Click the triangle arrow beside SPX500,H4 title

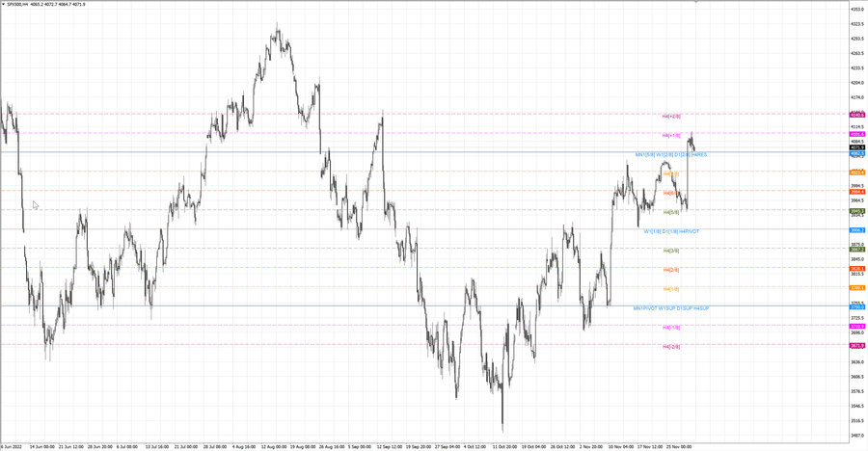pos(3,5)
